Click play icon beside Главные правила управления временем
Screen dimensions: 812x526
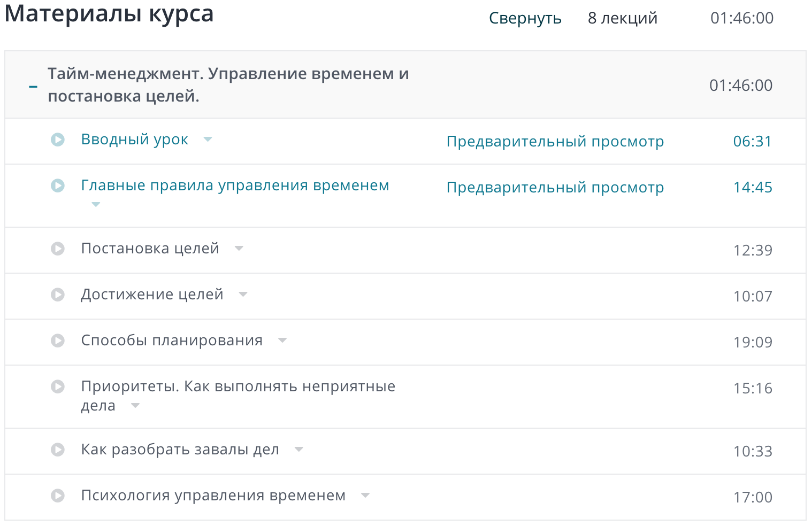click(58, 185)
